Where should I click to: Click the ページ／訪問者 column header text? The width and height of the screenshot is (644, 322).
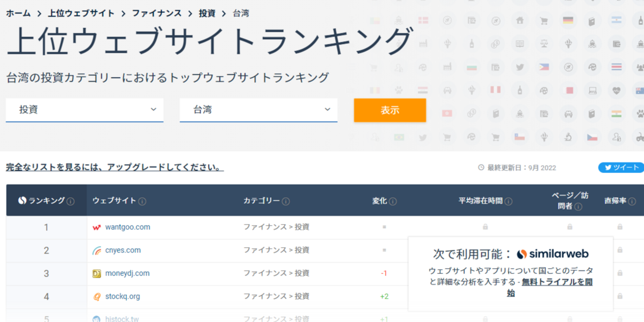tap(570, 201)
